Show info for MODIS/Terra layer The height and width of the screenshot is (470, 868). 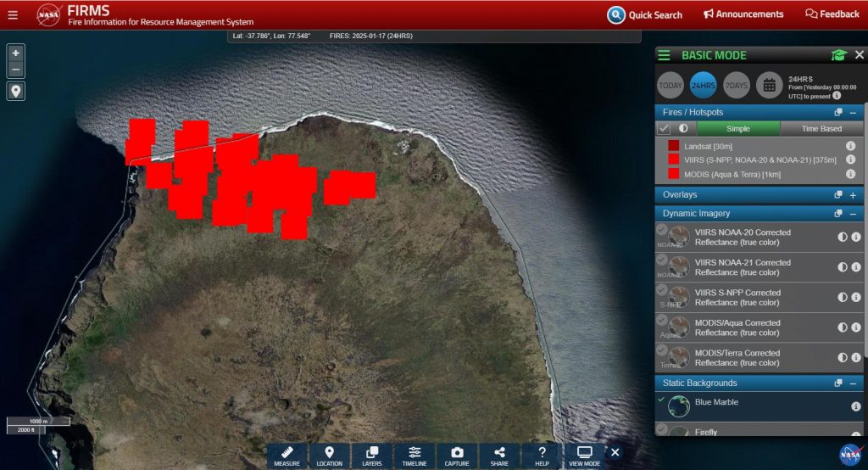(856, 357)
